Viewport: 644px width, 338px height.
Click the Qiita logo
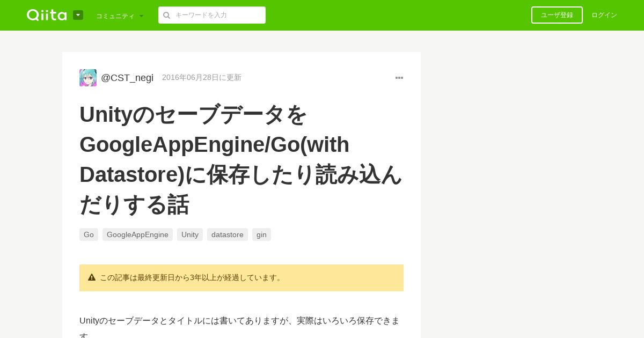(47, 15)
